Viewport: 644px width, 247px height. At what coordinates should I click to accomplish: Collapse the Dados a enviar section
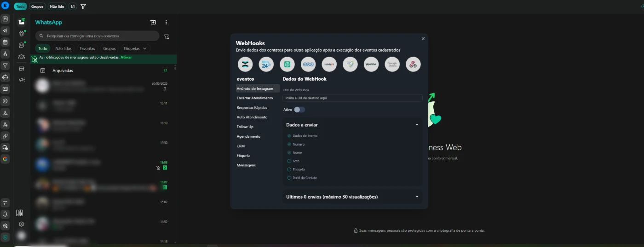417,125
